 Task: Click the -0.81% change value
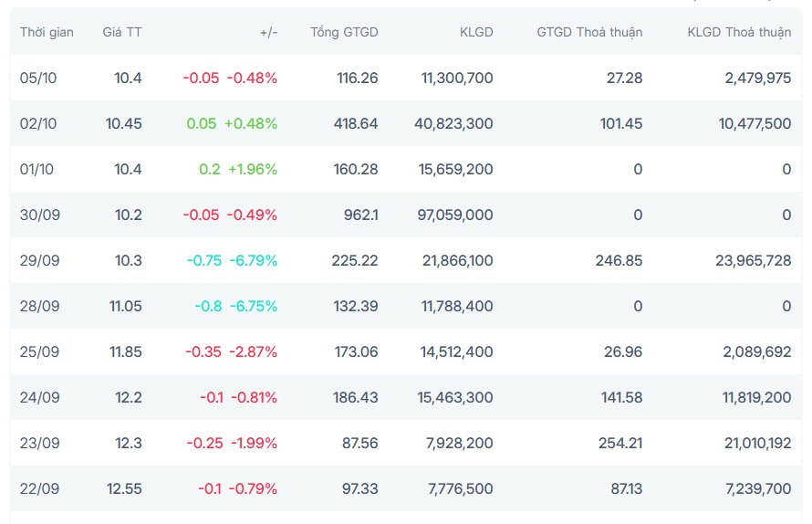tap(254, 397)
